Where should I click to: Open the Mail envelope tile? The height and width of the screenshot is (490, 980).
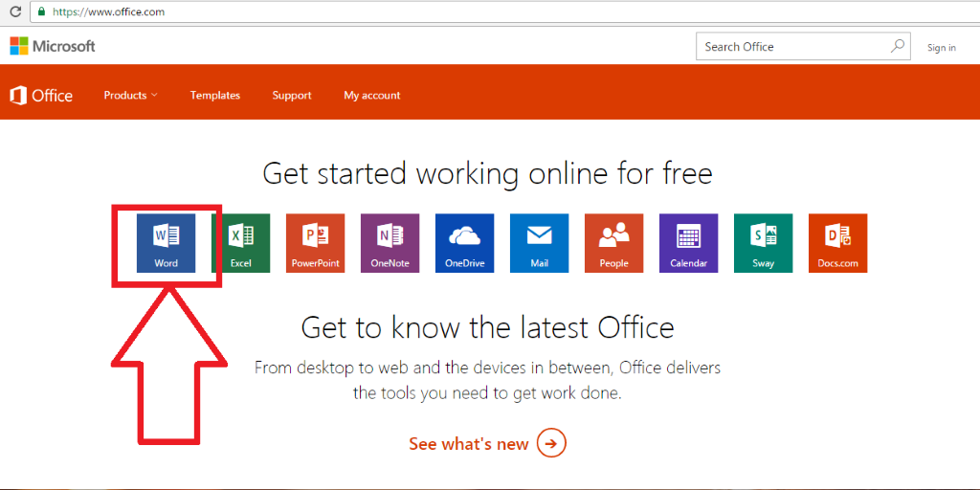click(x=540, y=243)
